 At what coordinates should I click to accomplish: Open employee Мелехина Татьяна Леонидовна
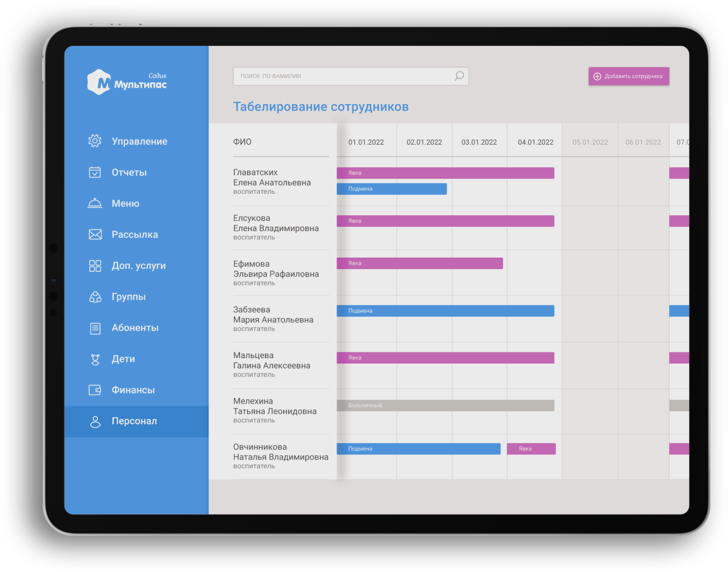275,410
